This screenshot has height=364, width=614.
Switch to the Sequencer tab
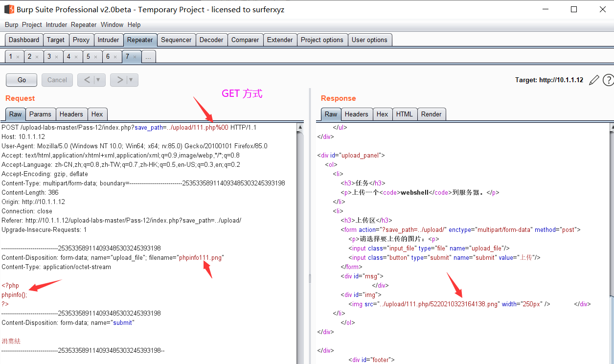point(176,40)
